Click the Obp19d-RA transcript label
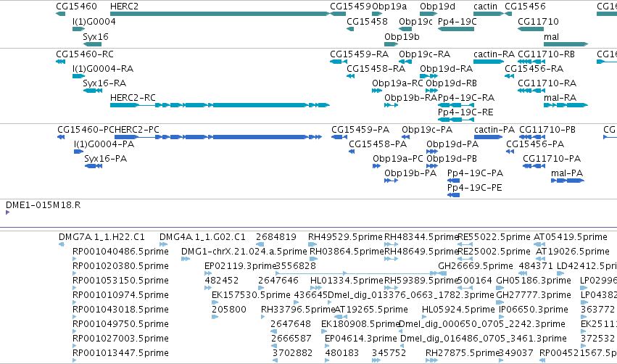This screenshot has width=617, height=364. 446,68
